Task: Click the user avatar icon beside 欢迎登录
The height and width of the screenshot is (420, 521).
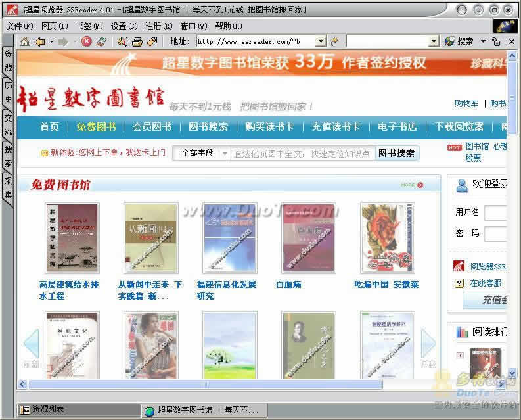Action: (462, 185)
